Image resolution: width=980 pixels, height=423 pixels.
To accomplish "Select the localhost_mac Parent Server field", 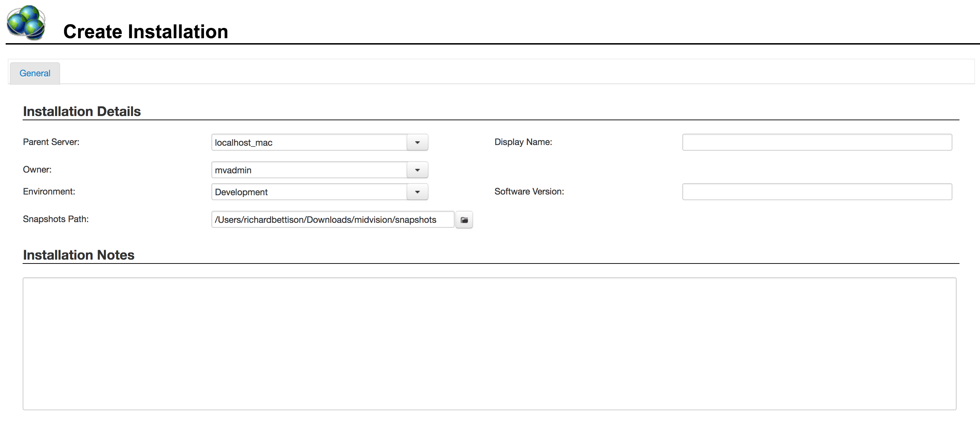I will 309,143.
